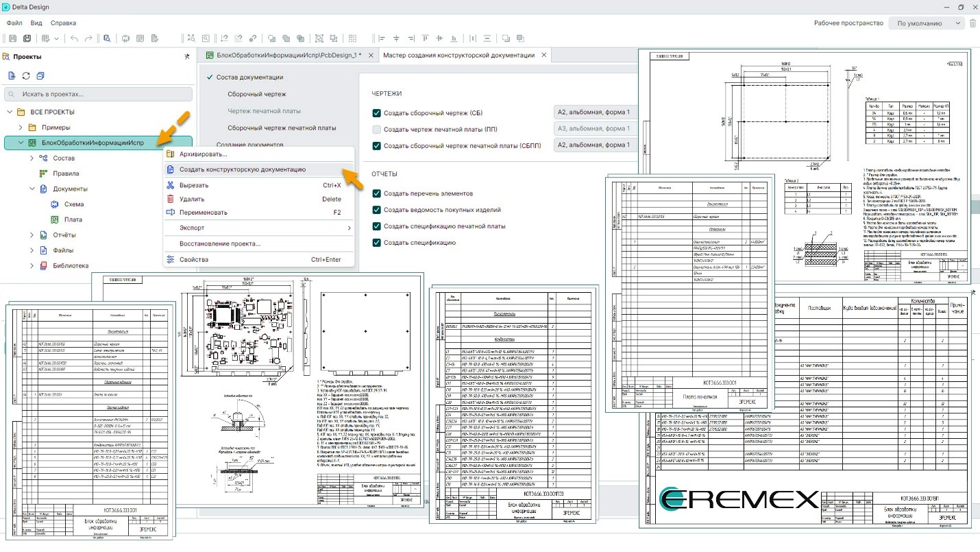Viewport: 980px width, 552px height.
Task: Click the green Правила icon in the tree
Action: 43,173
